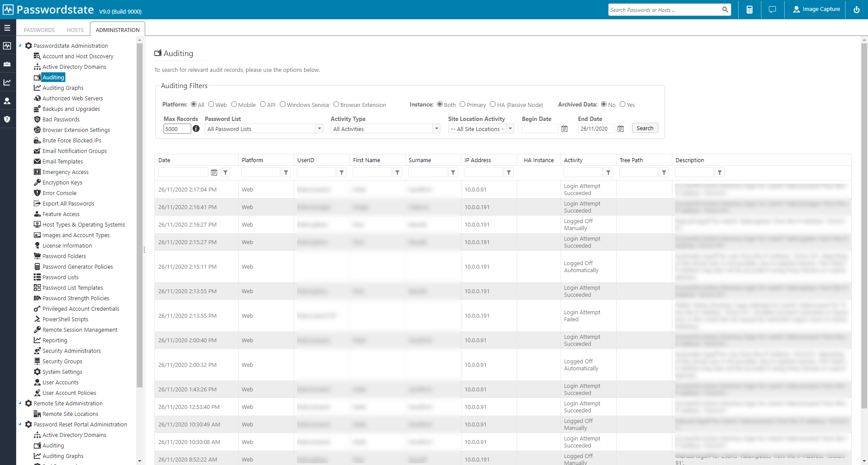This screenshot has height=465, width=868.
Task: Click the navigation tree vertical scrollbar
Action: click(x=139, y=215)
